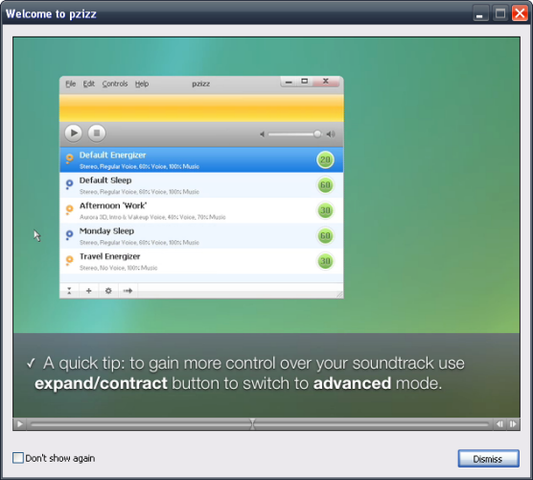Minimize the inner pzizz window

click(289, 81)
